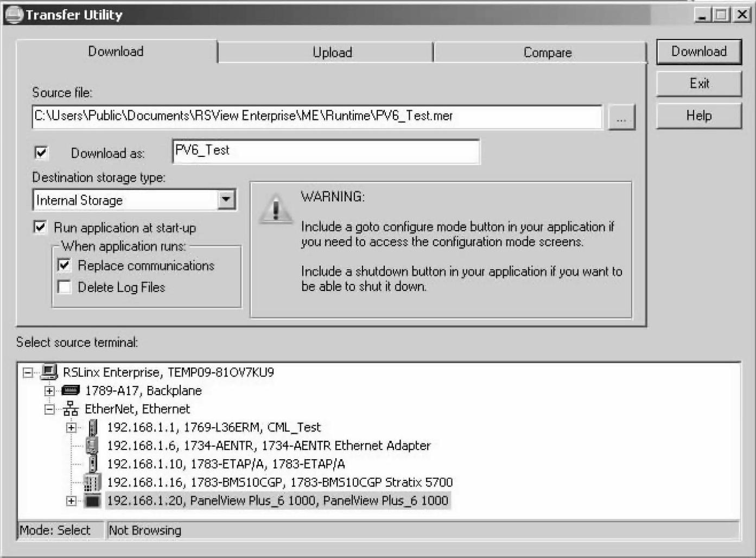Select RSLinx Enterprise, TEMP09-81OV7KU9 row

[x=168, y=372]
